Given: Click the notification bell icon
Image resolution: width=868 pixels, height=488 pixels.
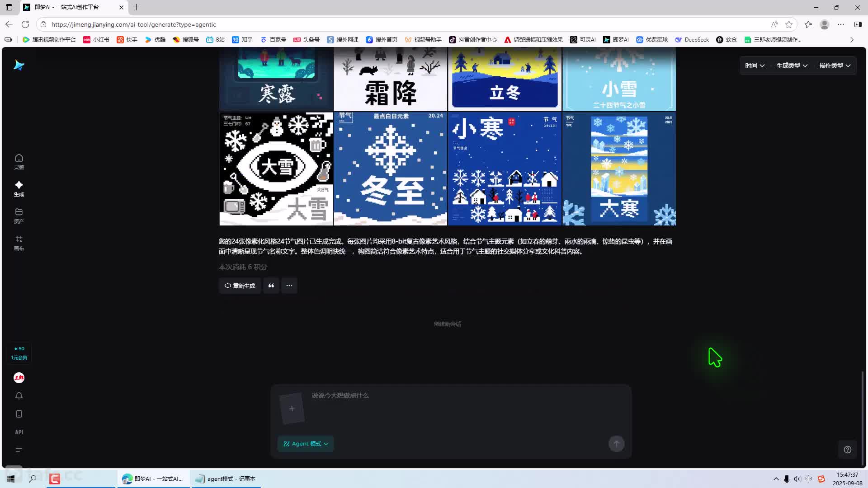Looking at the screenshot, I should (x=19, y=396).
